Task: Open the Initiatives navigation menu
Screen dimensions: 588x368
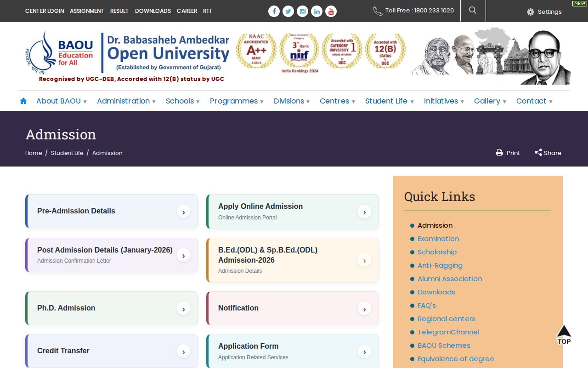Action: [x=444, y=101]
